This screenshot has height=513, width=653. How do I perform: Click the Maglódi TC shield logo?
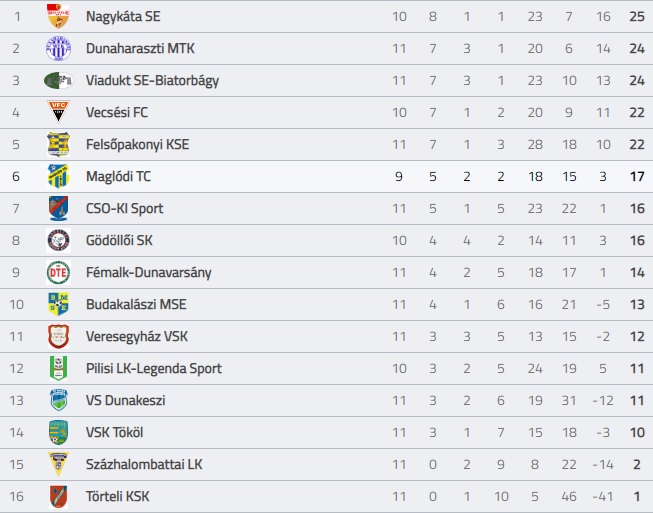(x=58, y=176)
